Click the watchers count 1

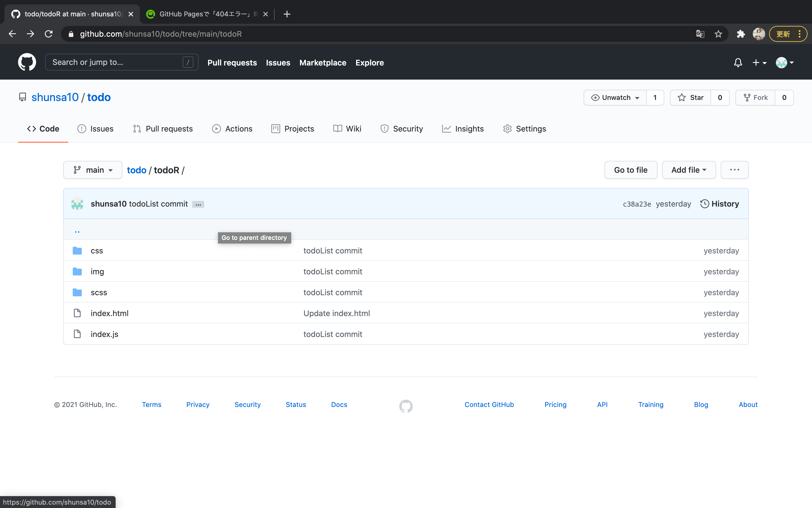point(655,97)
